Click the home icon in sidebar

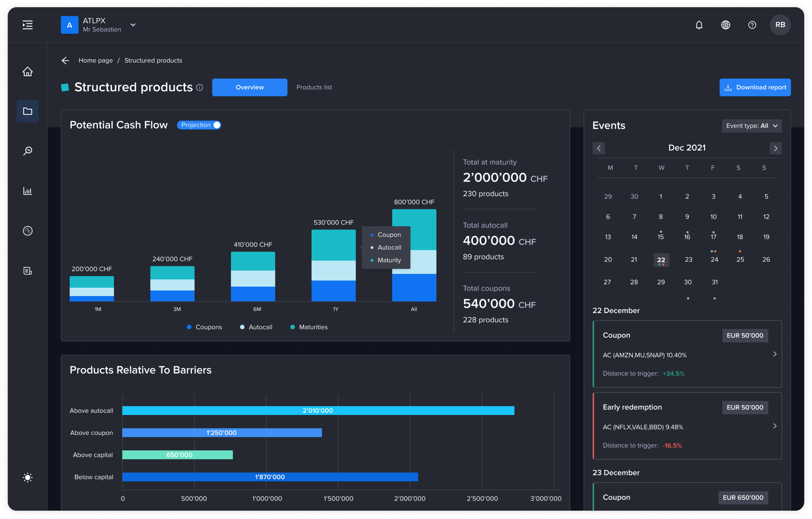28,71
